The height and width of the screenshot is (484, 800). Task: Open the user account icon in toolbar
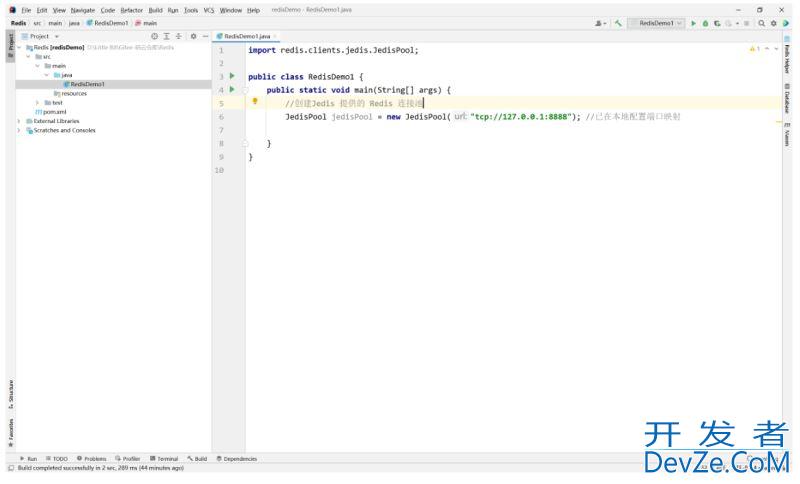click(x=599, y=23)
